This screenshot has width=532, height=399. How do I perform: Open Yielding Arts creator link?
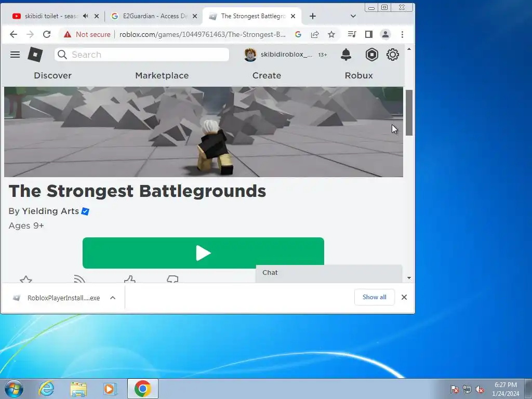(50, 211)
